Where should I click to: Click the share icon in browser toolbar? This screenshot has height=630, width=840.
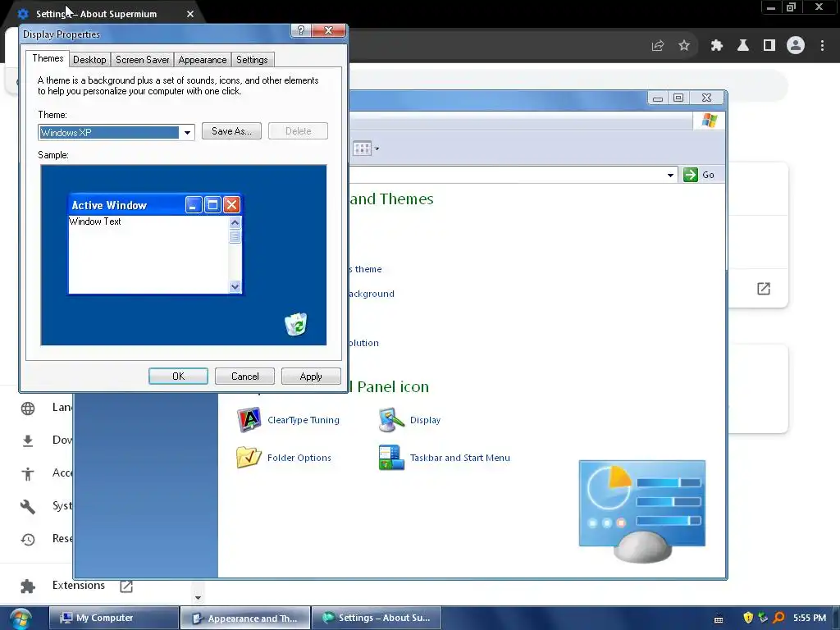point(658,46)
